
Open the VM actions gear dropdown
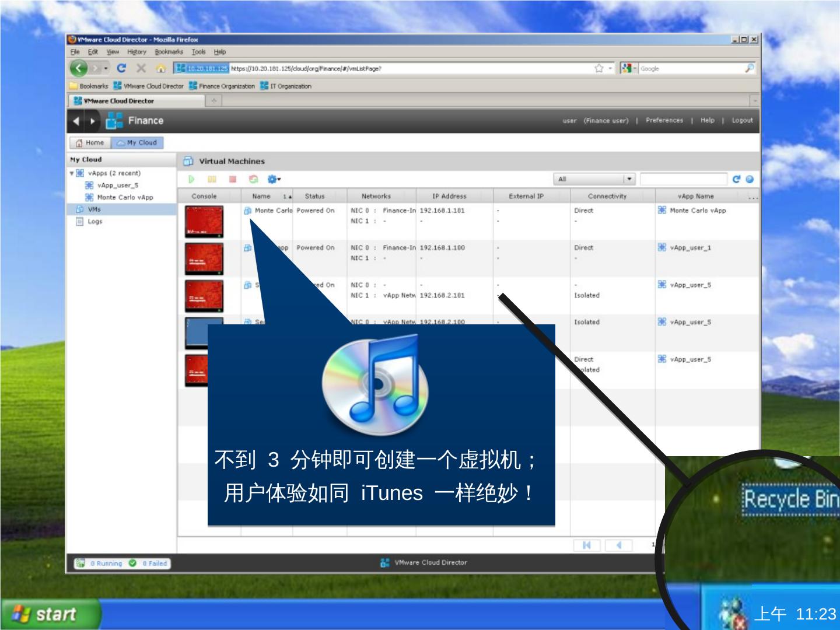(274, 180)
